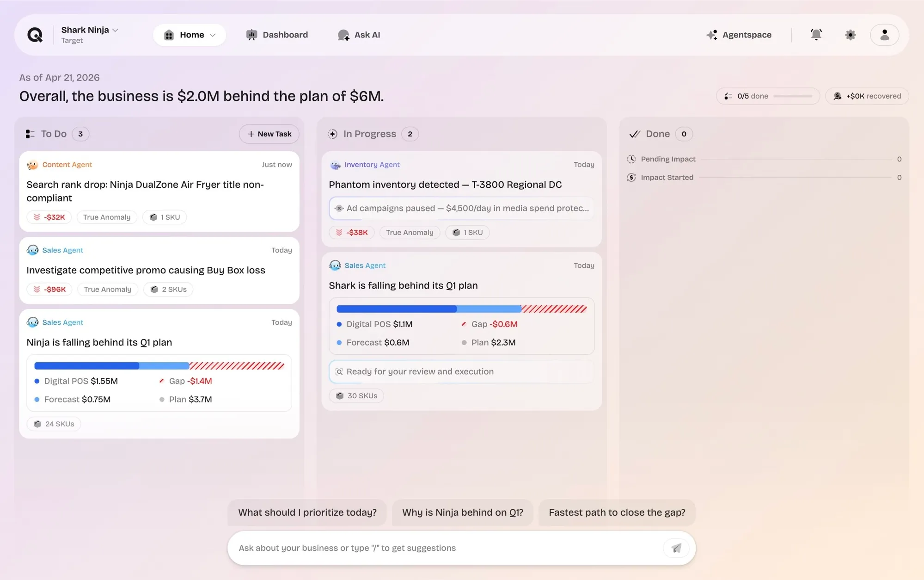Send the message with paper plane icon
The height and width of the screenshot is (580, 924).
click(676, 548)
